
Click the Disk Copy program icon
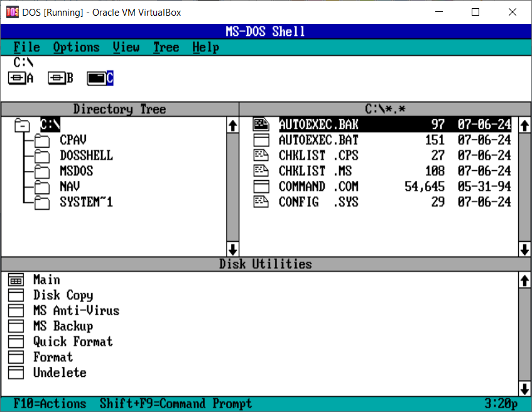point(16,295)
